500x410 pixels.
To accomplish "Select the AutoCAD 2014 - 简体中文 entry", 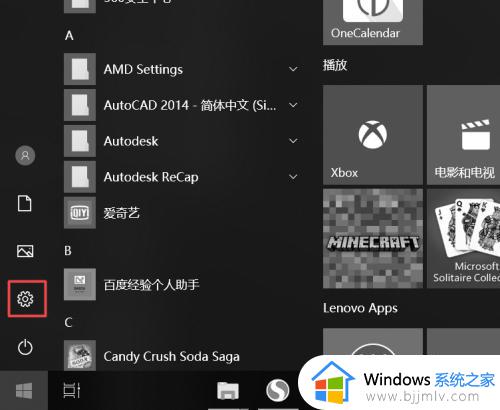I will (190, 105).
